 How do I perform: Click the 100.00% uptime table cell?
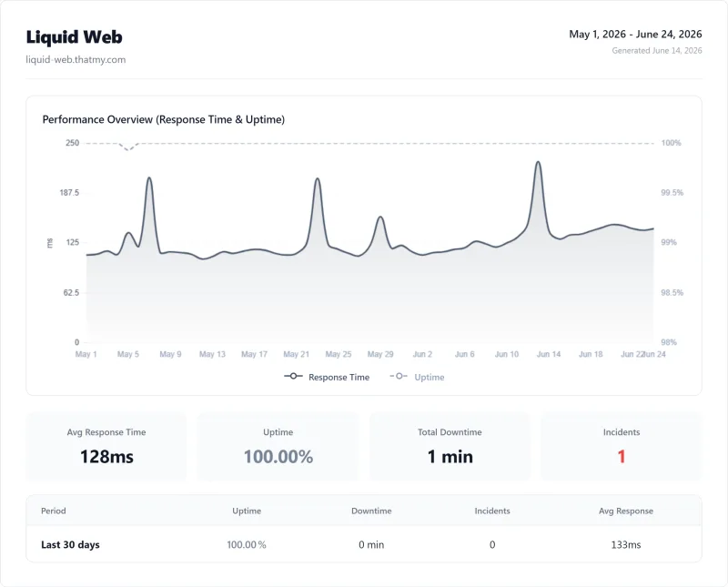[247, 545]
